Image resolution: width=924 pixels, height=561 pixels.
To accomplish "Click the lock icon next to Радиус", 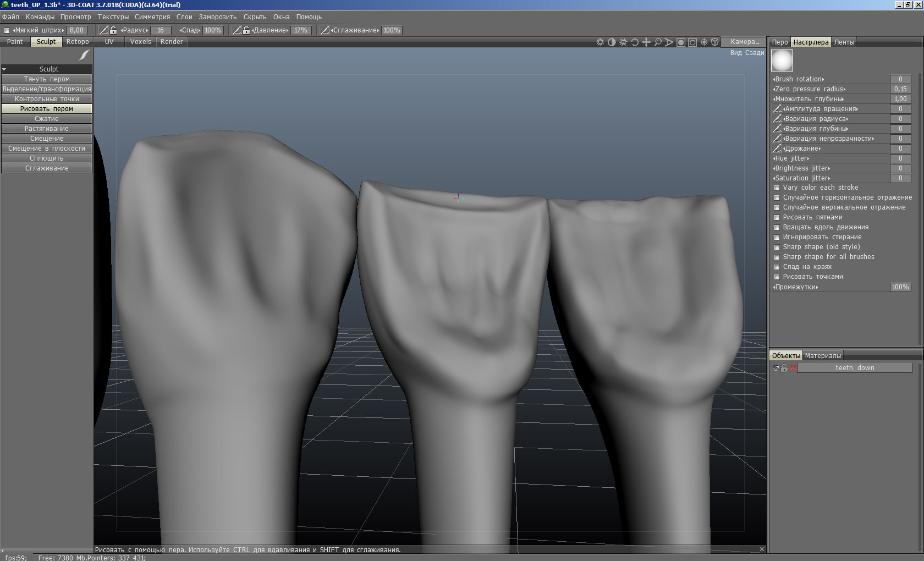I will point(113,30).
